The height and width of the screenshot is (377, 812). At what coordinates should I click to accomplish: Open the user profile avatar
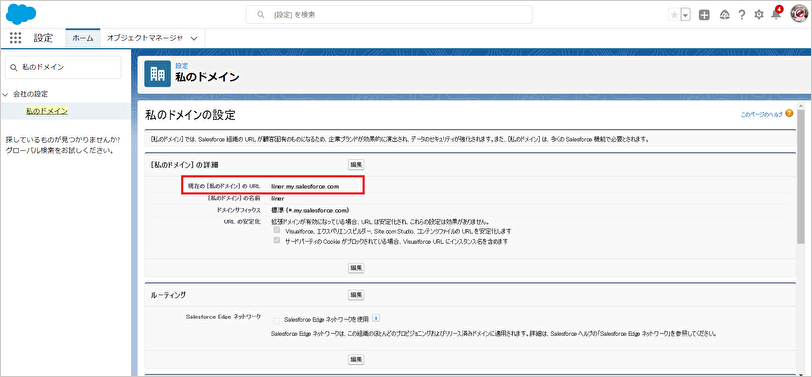(799, 14)
